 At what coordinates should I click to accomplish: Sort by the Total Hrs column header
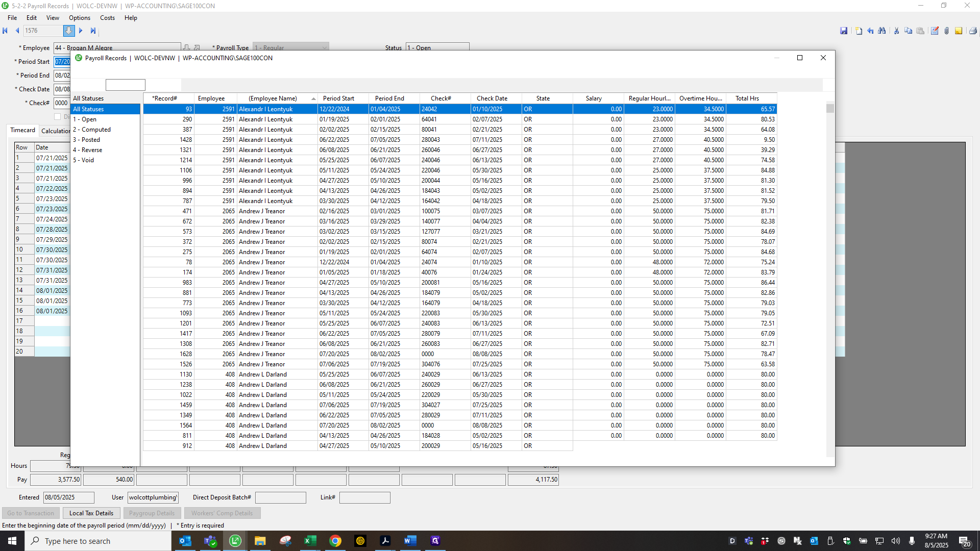(x=751, y=98)
